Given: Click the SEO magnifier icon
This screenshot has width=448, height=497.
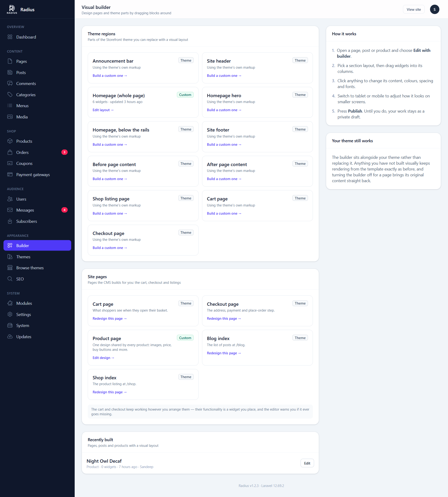Looking at the screenshot, I should pyautogui.click(x=10, y=279).
